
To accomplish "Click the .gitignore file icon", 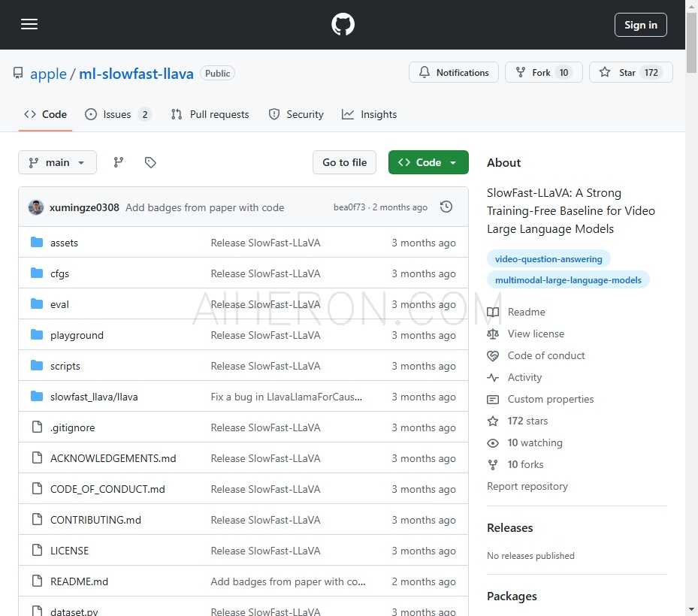I will [37, 427].
